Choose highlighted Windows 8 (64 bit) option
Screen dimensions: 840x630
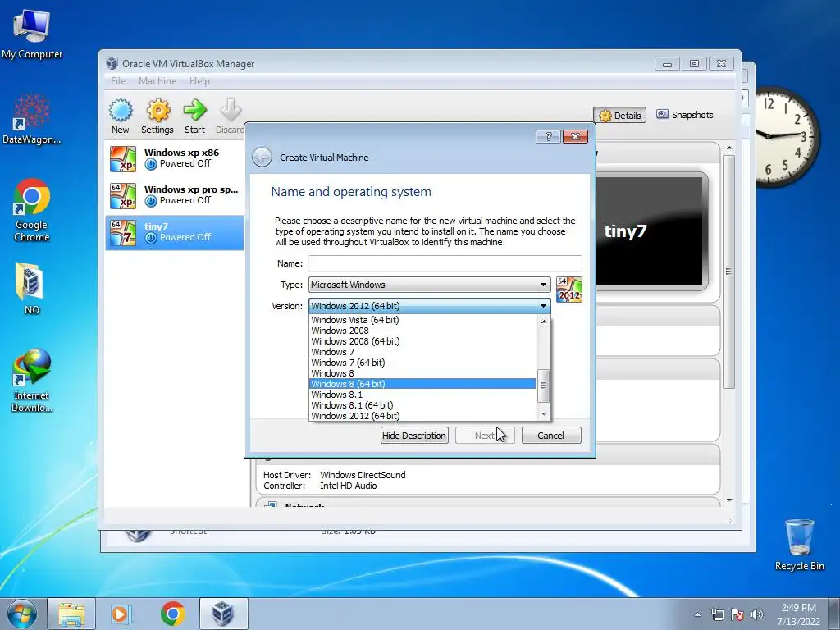[x=422, y=384]
